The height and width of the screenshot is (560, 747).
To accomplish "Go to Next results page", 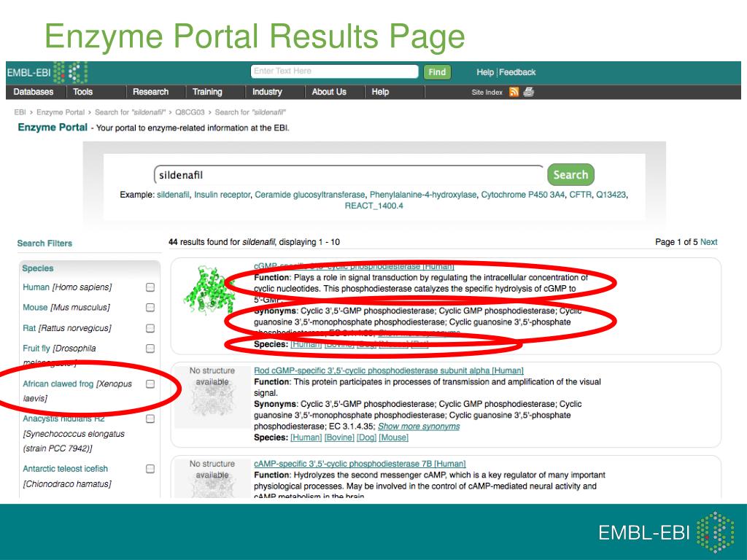I will [x=708, y=242].
